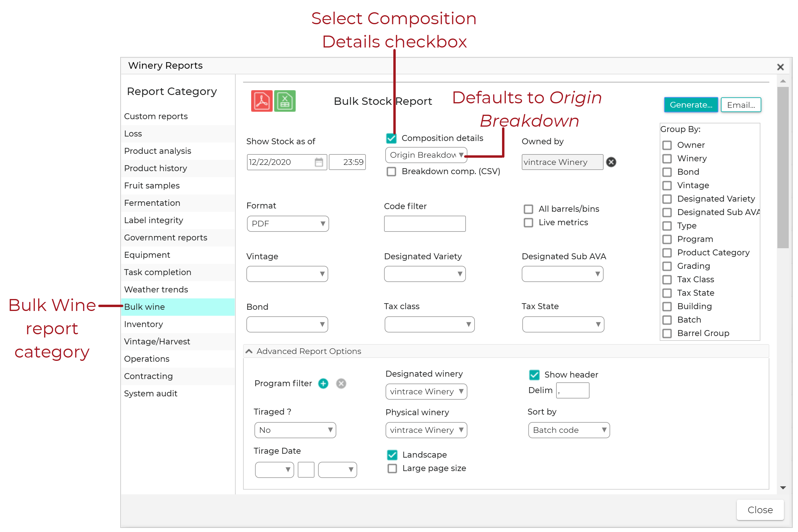The width and height of the screenshot is (798, 532).
Task: Open Origin Breakdown dropdown
Action: pyautogui.click(x=426, y=155)
